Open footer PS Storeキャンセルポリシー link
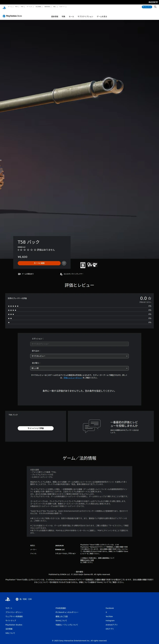Screen dimensions: 159x644 pyautogui.click(x=67, y=612)
